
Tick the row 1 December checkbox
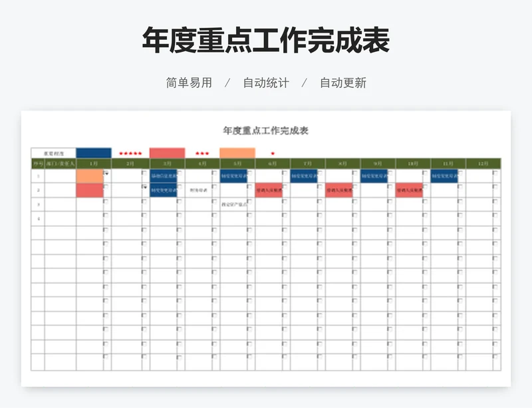tap(495, 173)
